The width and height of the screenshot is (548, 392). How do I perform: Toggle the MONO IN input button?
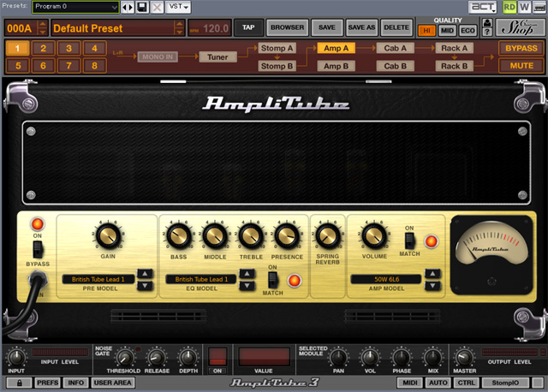click(x=158, y=57)
